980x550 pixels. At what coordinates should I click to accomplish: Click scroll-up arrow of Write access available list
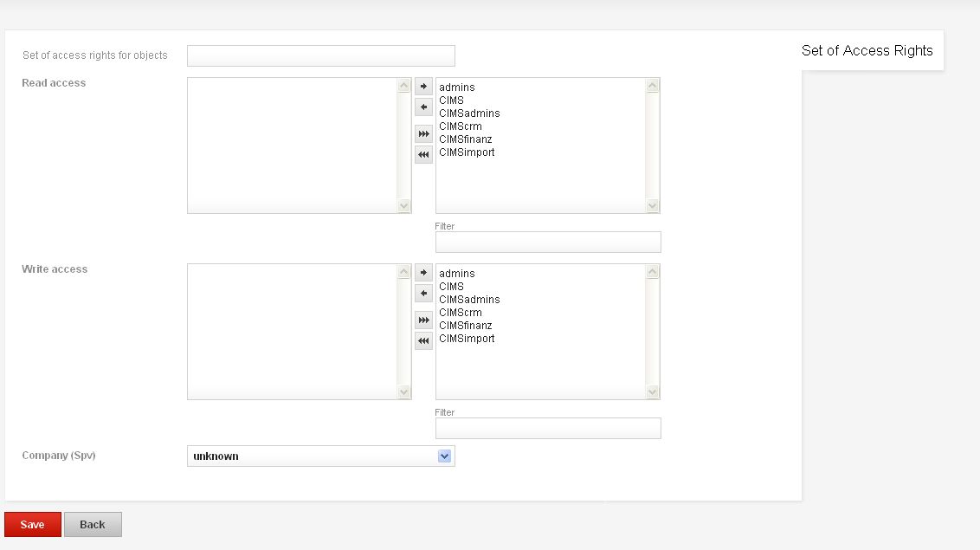pos(653,271)
